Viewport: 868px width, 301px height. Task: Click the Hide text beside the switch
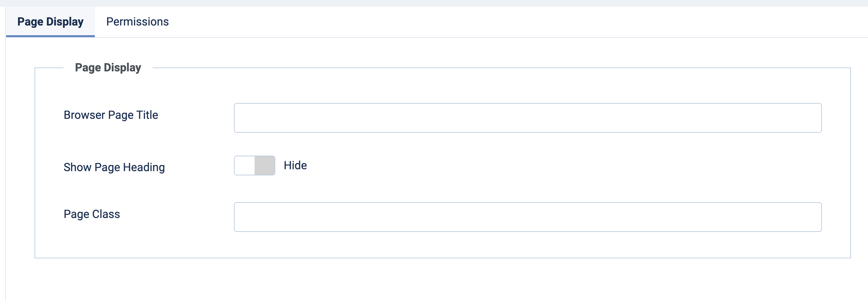[295, 165]
